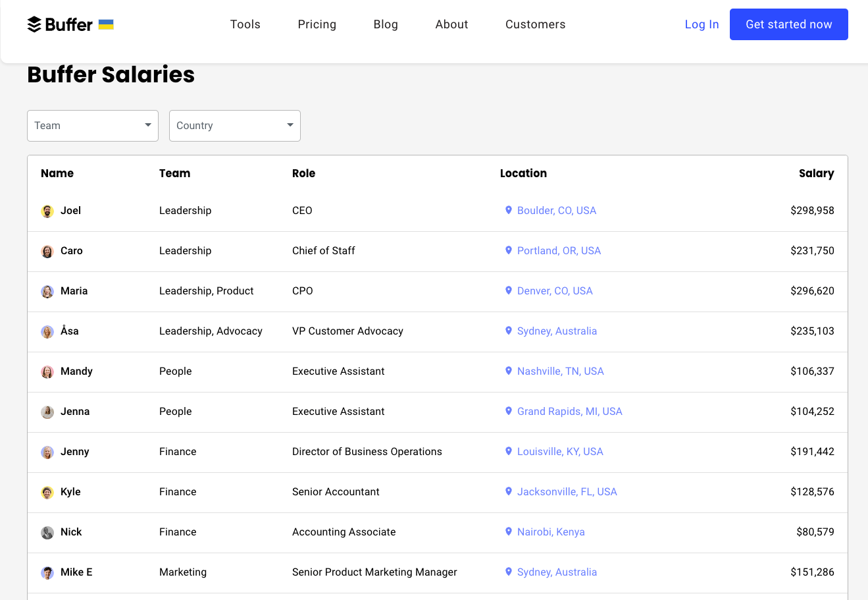
Task: Click Mike E's avatar icon
Action: pos(47,573)
